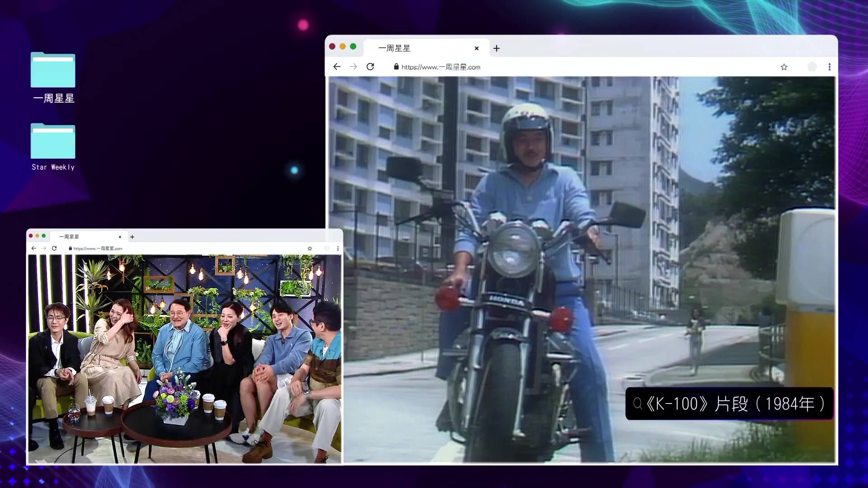Bookmark page with star in large browser
The width and height of the screenshot is (868, 488).
pyautogui.click(x=784, y=67)
